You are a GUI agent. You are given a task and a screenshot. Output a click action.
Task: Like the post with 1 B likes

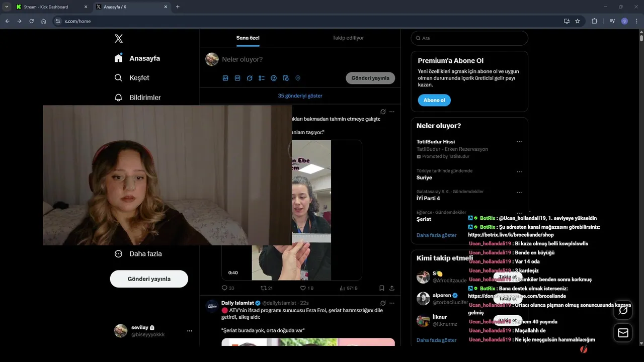point(307,288)
